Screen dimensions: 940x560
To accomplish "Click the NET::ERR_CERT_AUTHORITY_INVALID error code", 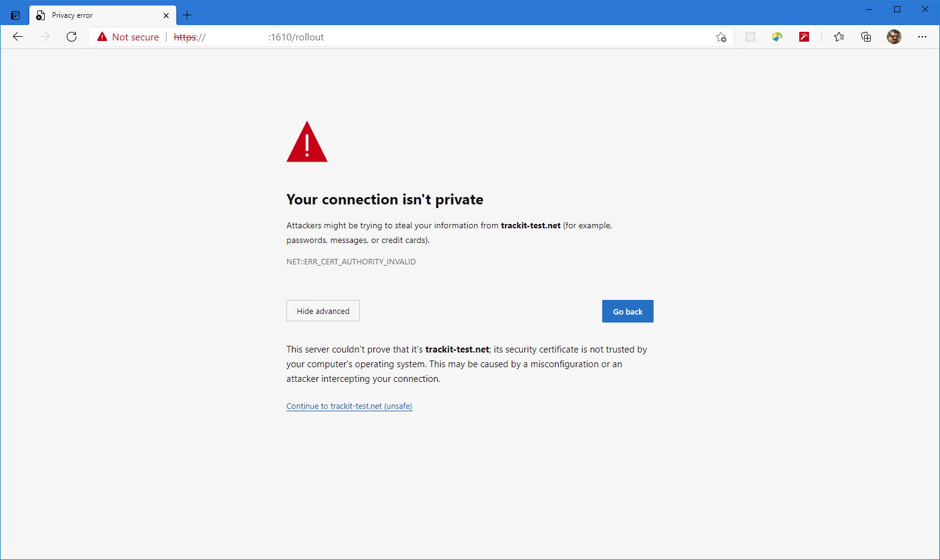I will pos(351,261).
